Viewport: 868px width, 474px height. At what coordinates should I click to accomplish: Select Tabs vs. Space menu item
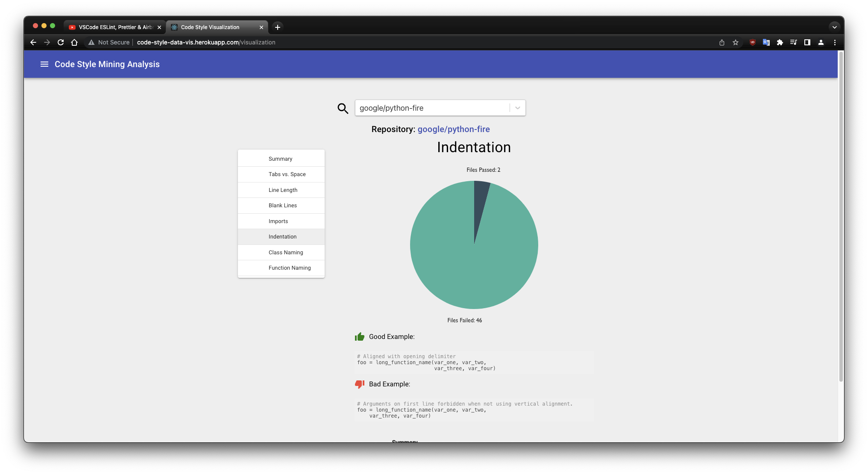(x=287, y=174)
